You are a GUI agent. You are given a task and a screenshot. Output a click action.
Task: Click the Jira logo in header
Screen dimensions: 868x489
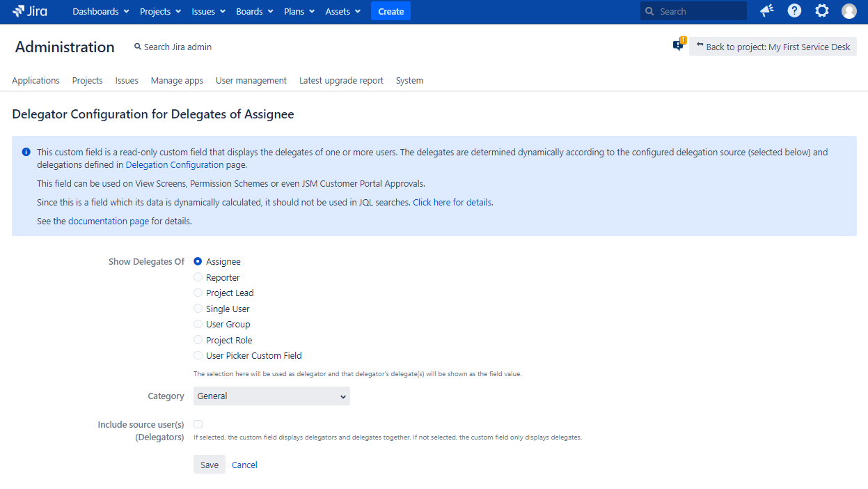(30, 11)
